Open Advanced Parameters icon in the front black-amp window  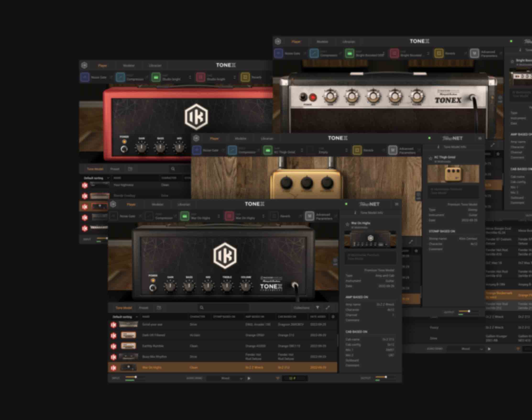coord(309,216)
